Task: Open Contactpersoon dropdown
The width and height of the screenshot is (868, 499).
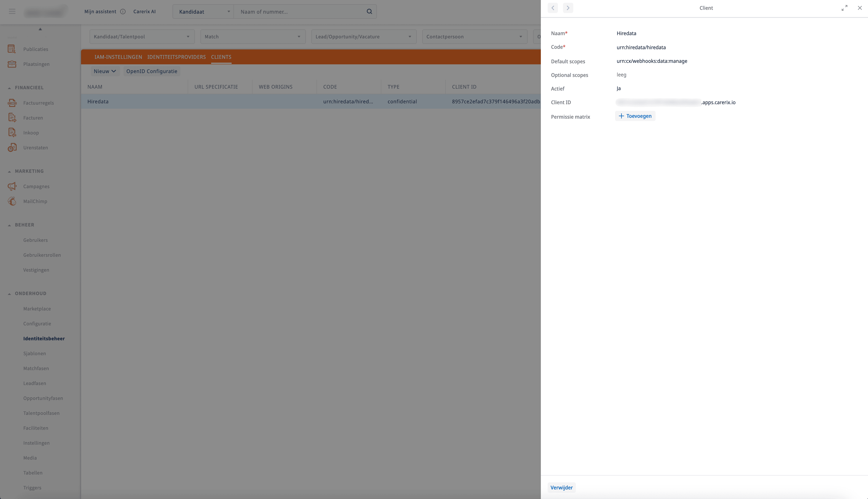Action: pyautogui.click(x=475, y=37)
